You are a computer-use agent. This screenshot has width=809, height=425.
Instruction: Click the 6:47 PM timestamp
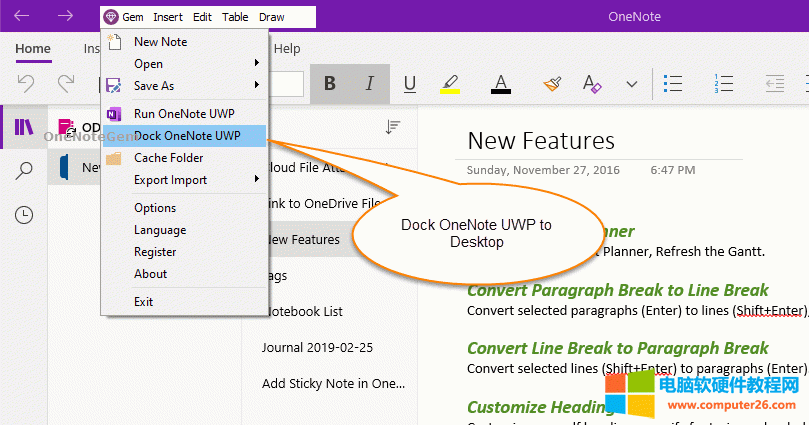[x=672, y=170]
